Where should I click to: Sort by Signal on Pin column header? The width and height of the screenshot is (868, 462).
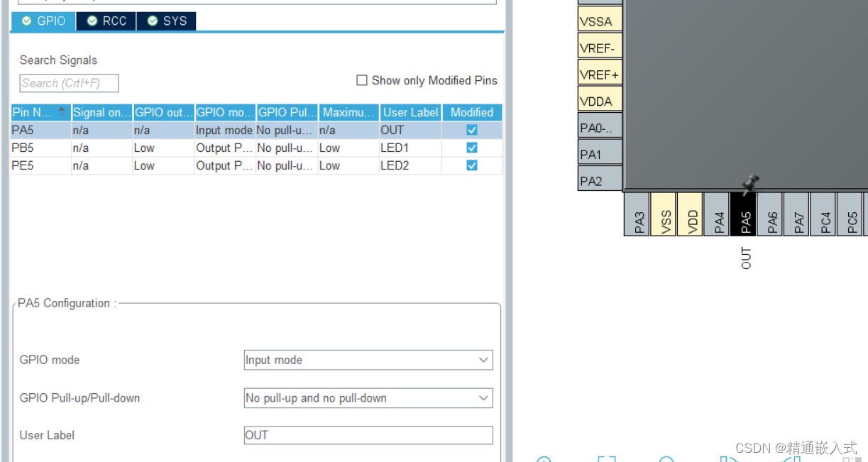[x=101, y=112]
